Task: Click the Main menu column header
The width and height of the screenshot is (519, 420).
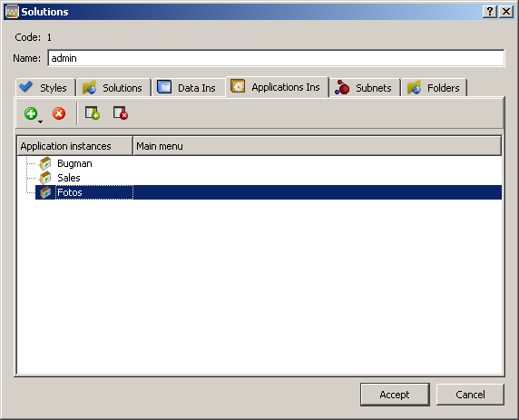Action: pyautogui.click(x=317, y=146)
